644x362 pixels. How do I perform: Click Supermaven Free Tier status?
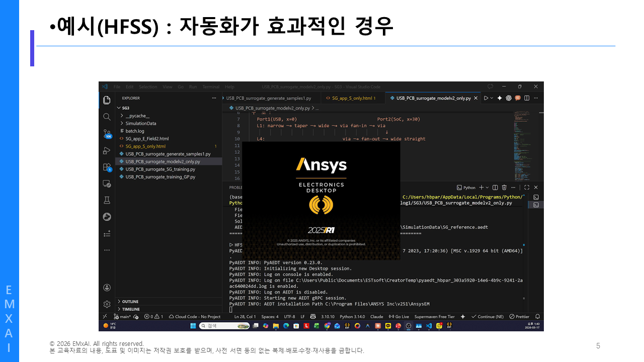pos(434,317)
